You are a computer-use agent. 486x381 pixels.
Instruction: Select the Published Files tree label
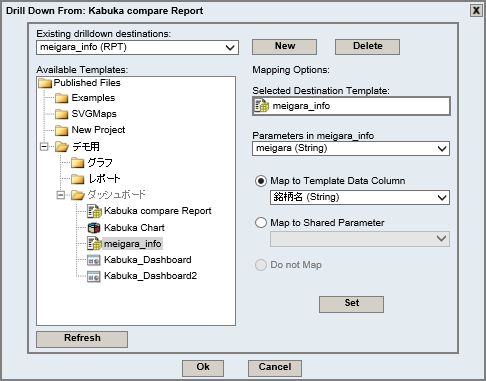(x=87, y=83)
